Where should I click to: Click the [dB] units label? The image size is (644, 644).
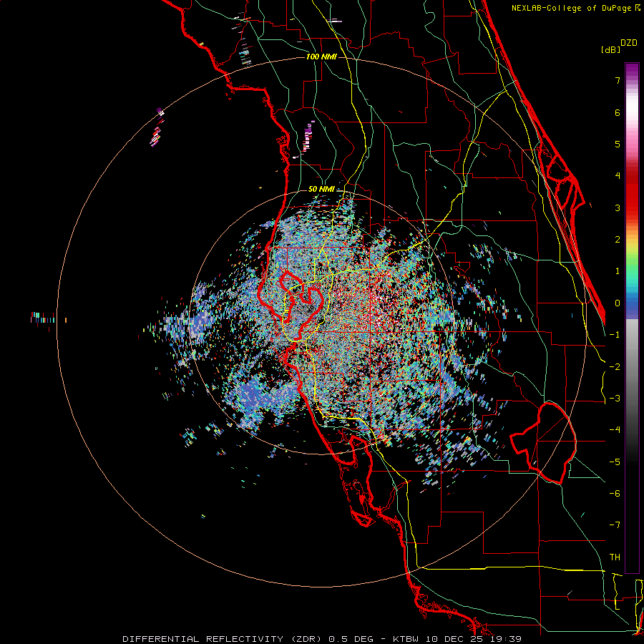pos(610,49)
